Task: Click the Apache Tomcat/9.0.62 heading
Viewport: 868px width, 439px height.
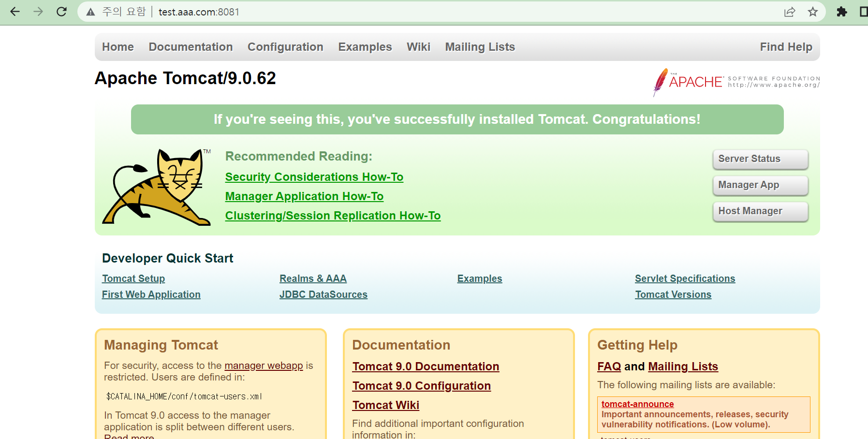Action: click(x=185, y=78)
